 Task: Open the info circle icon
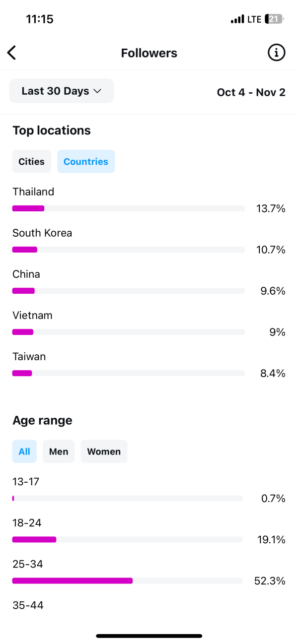(x=277, y=52)
